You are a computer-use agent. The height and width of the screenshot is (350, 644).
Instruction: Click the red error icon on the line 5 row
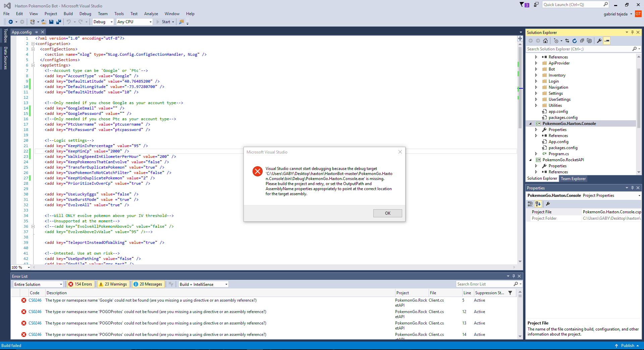tap(24, 300)
